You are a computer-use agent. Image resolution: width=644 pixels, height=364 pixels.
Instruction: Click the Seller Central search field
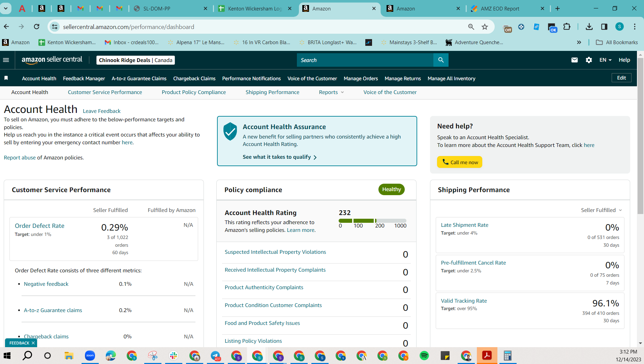coord(365,60)
